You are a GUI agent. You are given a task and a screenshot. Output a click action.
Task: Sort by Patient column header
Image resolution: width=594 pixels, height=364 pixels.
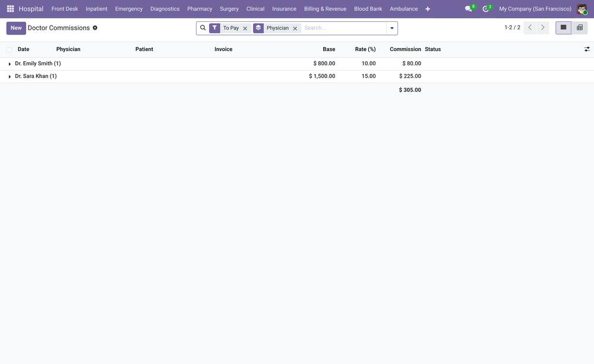[x=144, y=49]
